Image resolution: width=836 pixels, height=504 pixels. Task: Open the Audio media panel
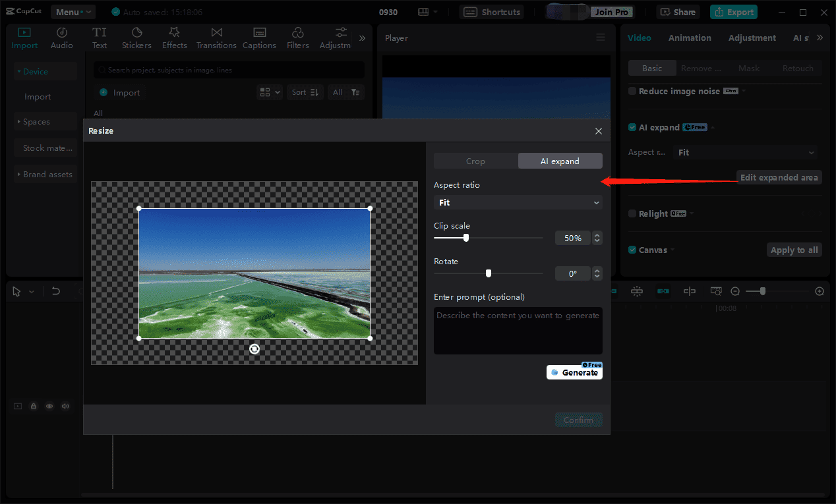pyautogui.click(x=62, y=38)
